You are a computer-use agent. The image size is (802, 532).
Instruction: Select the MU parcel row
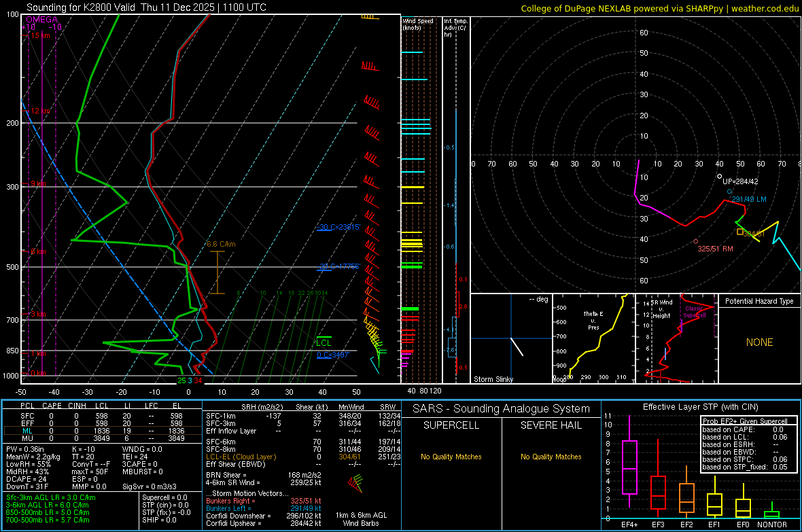pyautogui.click(x=103, y=438)
